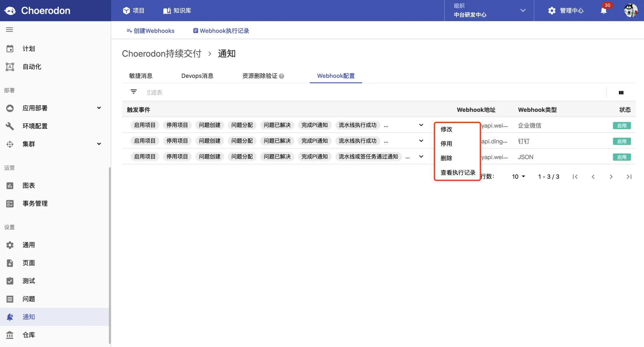Select 删除 from the context menu
This screenshot has height=347, width=644.
446,158
